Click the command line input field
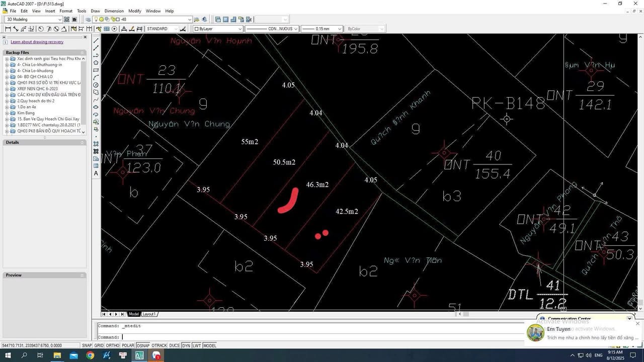This screenshot has width=644, height=362. click(x=201, y=336)
